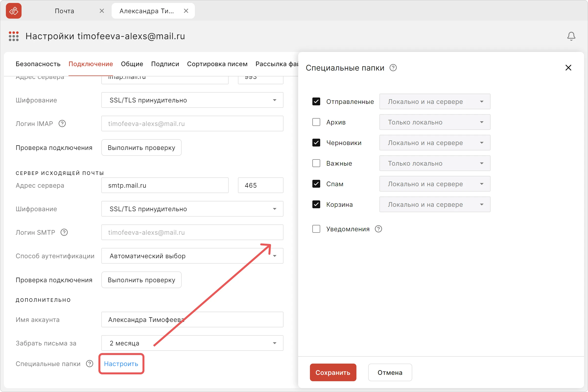Close the Специальные папки panel
Viewport: 588px width, 392px height.
(568, 68)
